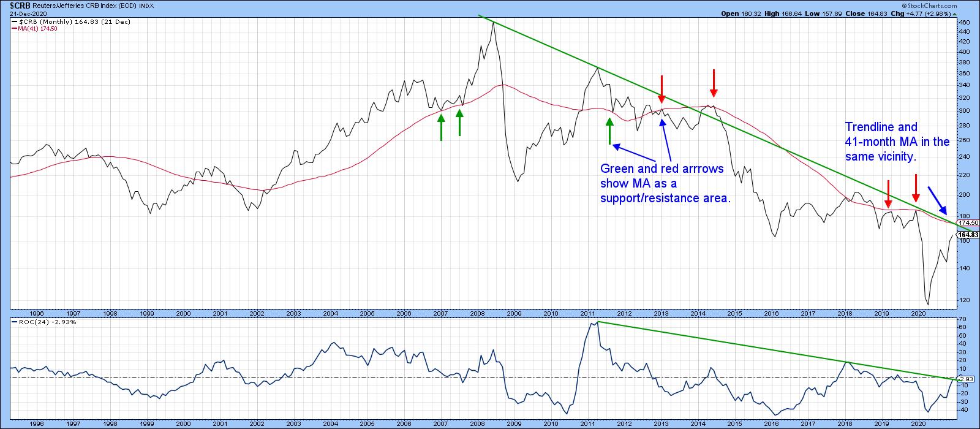
Task: Click 2020 on the price panel time axis
Action: click(919, 313)
